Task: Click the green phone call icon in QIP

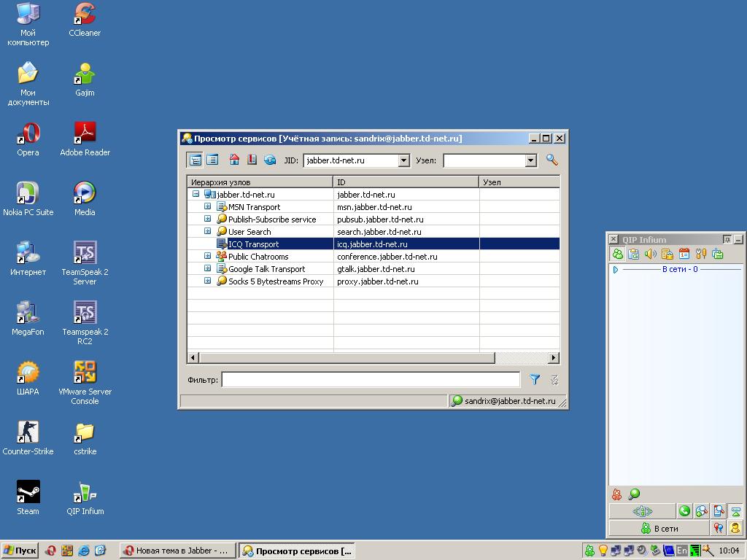Action: click(x=684, y=511)
